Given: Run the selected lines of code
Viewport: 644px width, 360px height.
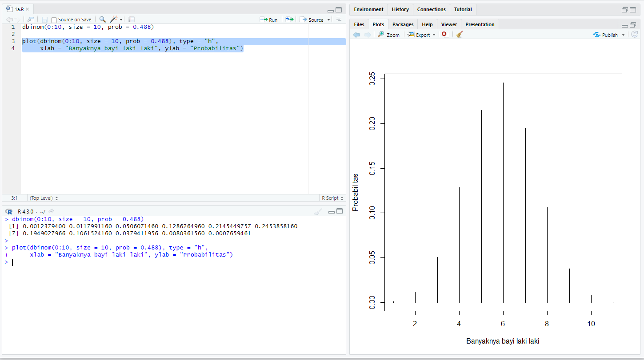Looking at the screenshot, I should point(269,20).
